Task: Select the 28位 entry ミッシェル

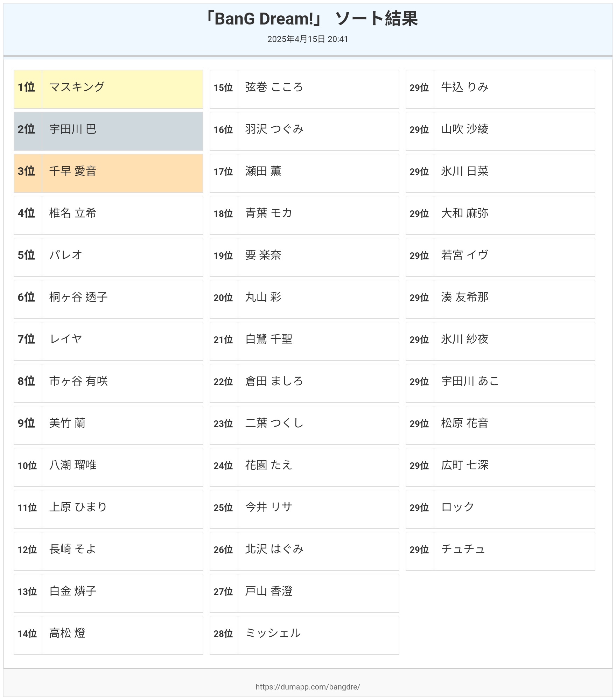Action: (304, 635)
